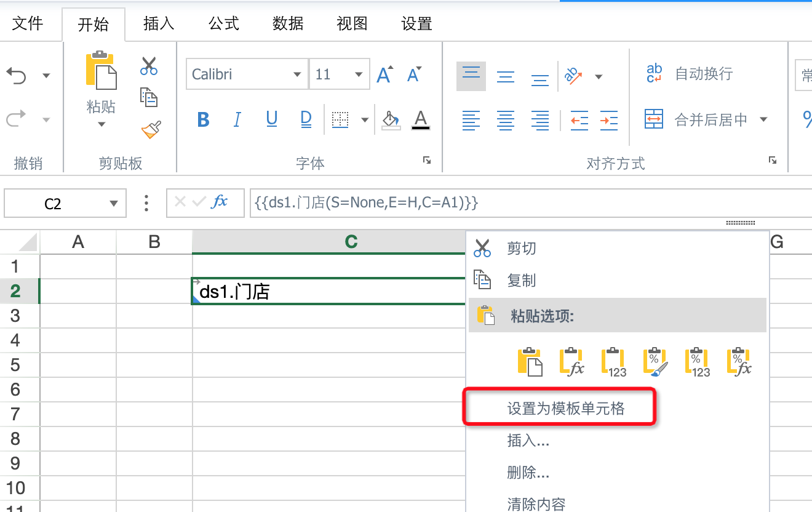Click the insert function fx icon
Image resolution: width=812 pixels, height=512 pixels.
pyautogui.click(x=220, y=202)
